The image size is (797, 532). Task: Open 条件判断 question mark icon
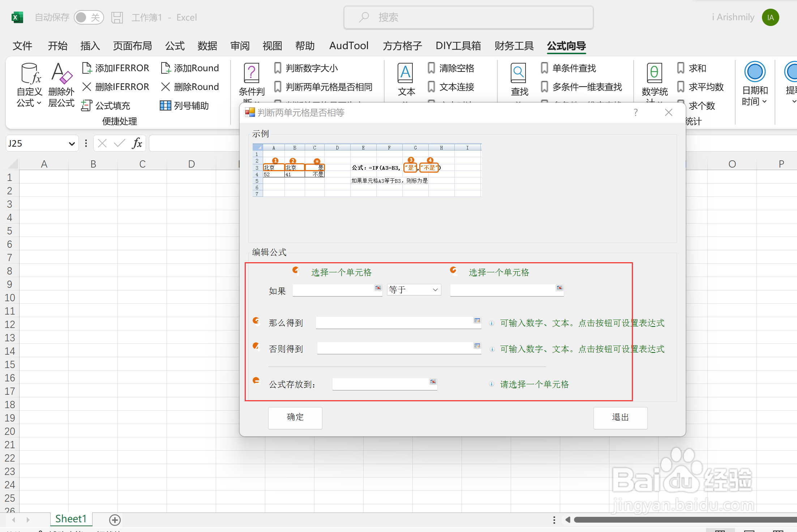pyautogui.click(x=252, y=73)
